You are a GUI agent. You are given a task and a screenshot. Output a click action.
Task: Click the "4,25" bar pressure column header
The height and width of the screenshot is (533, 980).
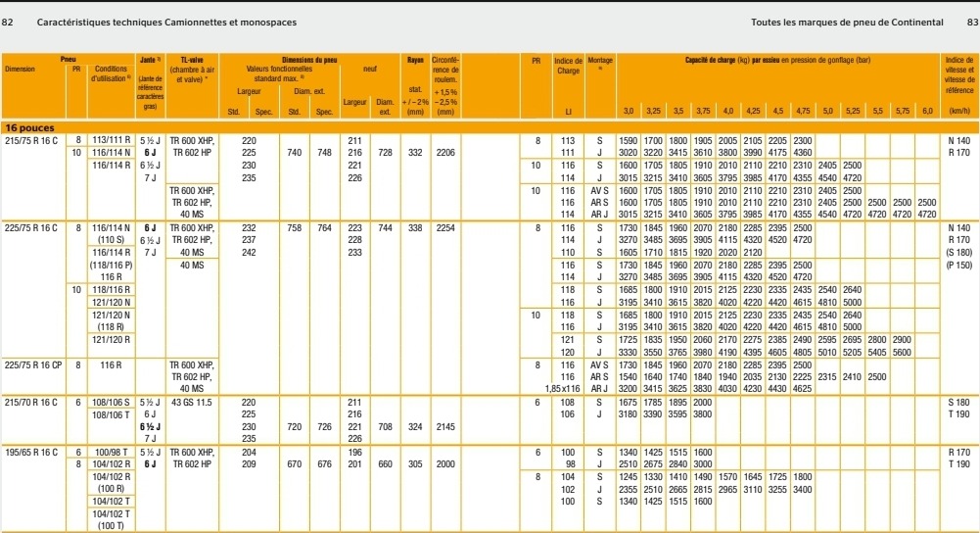(753, 112)
